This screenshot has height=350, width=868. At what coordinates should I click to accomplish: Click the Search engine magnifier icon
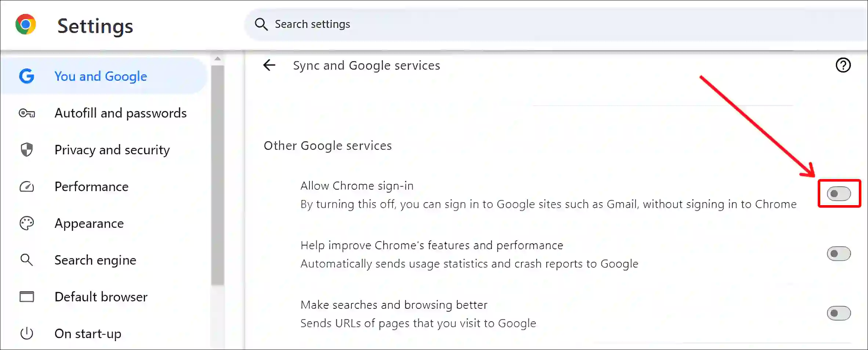coord(26,260)
